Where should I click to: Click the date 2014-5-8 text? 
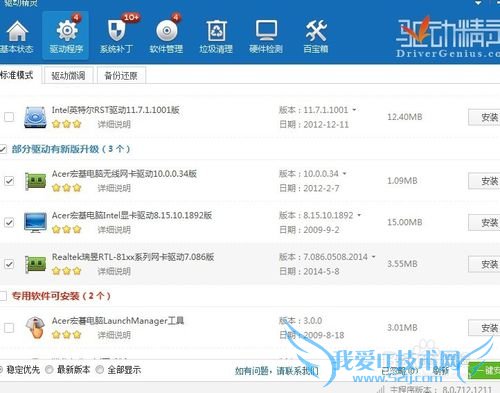coord(321,271)
